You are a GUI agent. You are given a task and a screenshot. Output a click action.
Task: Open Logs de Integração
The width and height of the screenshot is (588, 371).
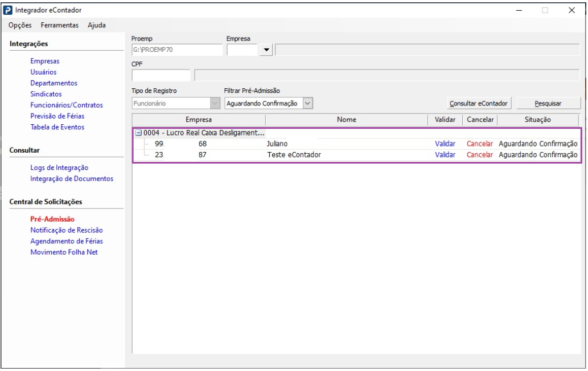pos(59,168)
